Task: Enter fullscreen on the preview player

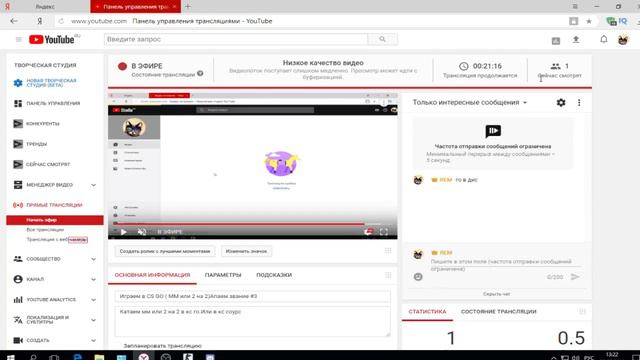Action: (384, 232)
